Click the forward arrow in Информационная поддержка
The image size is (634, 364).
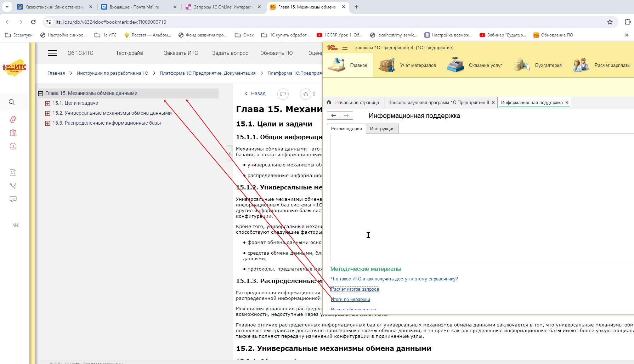coord(346,115)
